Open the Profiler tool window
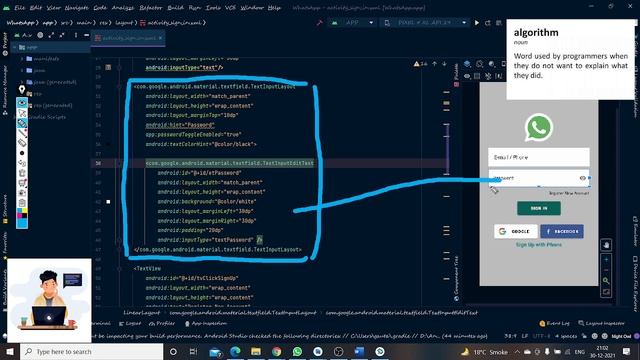This screenshot has height=360, width=640. coord(162,324)
